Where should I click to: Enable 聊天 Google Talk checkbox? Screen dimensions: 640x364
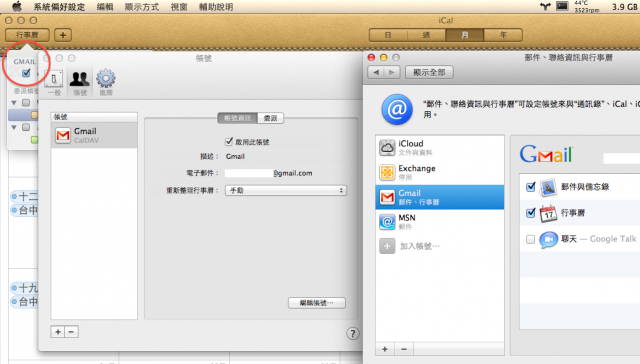point(530,239)
